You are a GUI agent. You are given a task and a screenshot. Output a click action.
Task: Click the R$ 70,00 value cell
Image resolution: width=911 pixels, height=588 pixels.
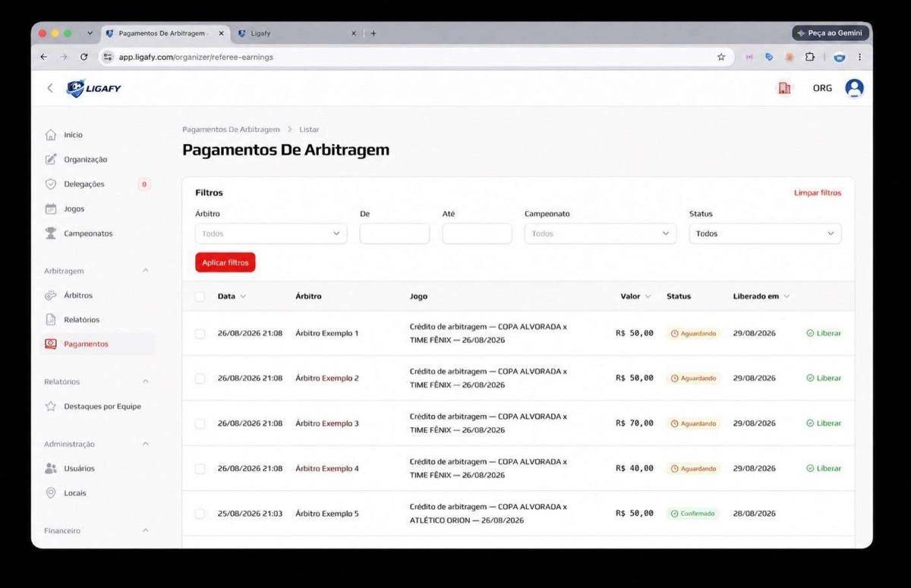pyautogui.click(x=635, y=423)
